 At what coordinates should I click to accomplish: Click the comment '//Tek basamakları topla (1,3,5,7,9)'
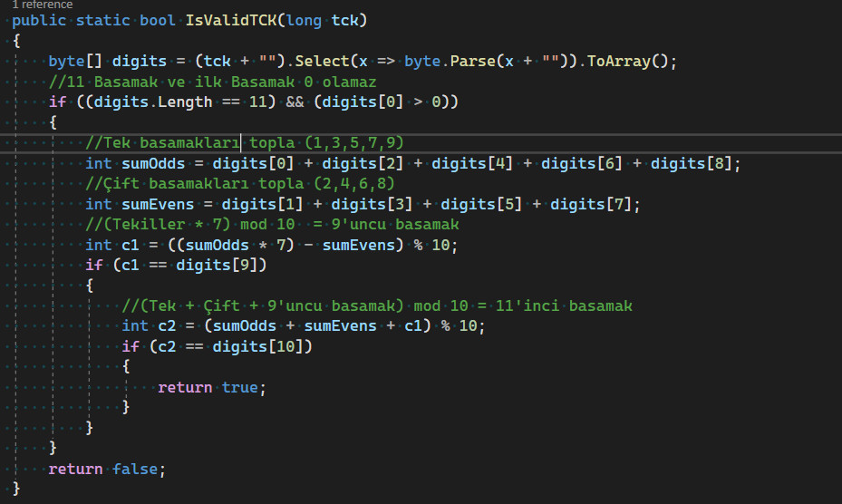pyautogui.click(x=245, y=143)
